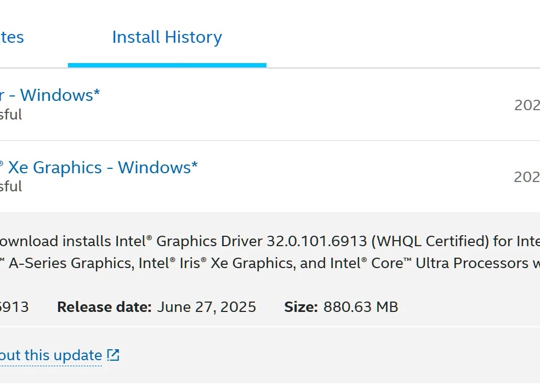Follow the 'out this update' link
This screenshot has height=392, width=540.
pos(51,355)
